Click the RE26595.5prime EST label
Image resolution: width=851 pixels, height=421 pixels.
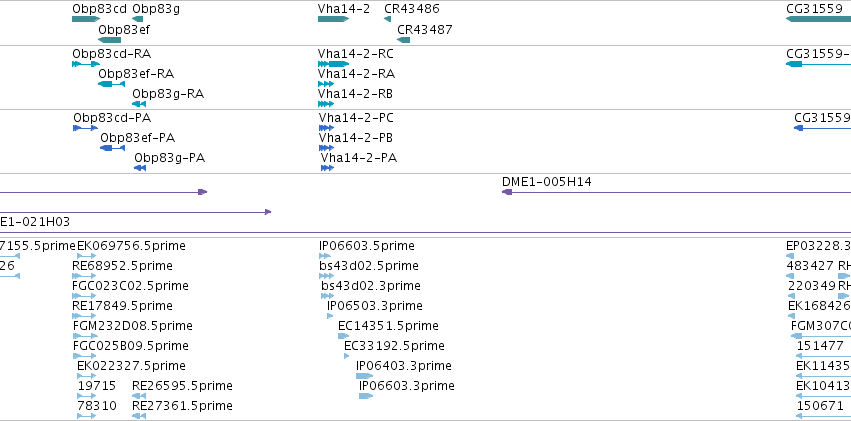pyautogui.click(x=182, y=386)
